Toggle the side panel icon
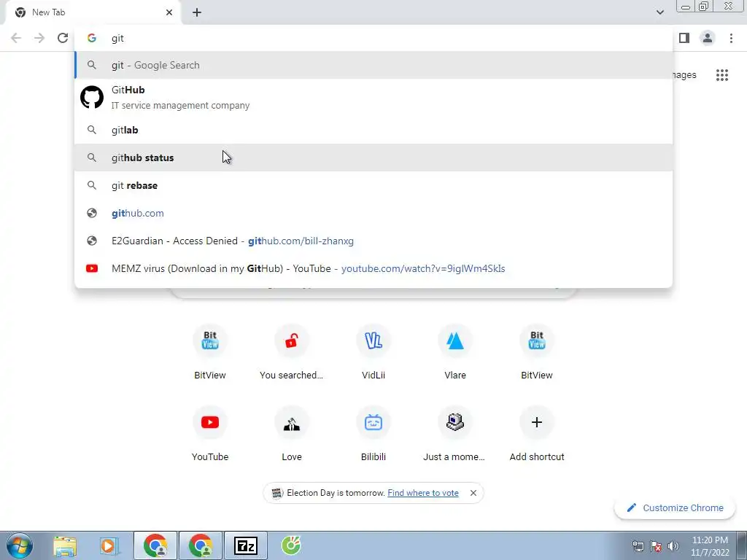Viewport: 747px width, 560px height. [684, 38]
